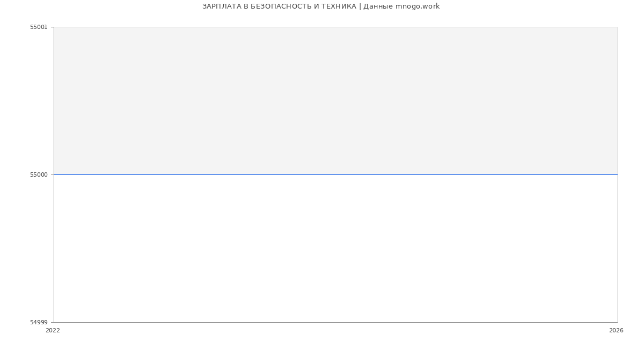The width and height of the screenshot is (644, 349).
Task: Click the bottom-left corner of the plot
Action: pyautogui.click(x=55, y=321)
